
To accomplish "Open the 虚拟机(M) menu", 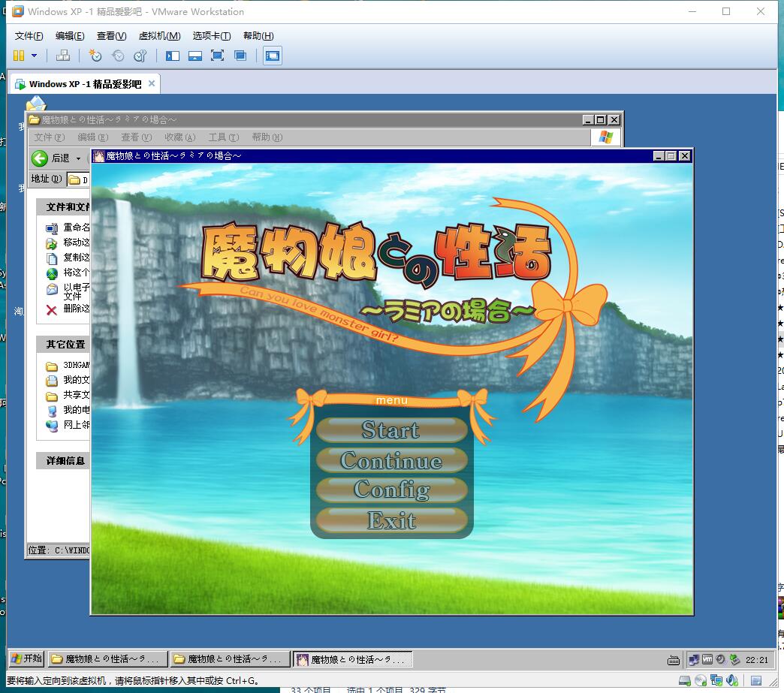I will point(159,36).
